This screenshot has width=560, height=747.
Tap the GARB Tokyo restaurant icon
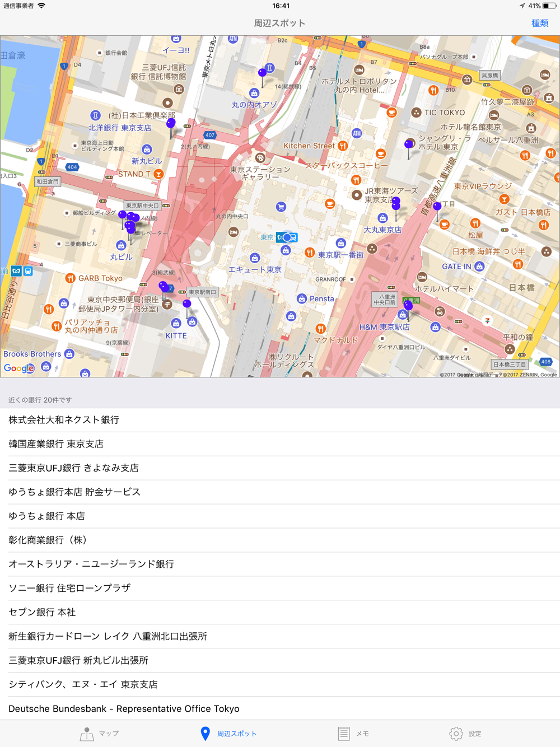coord(70,278)
